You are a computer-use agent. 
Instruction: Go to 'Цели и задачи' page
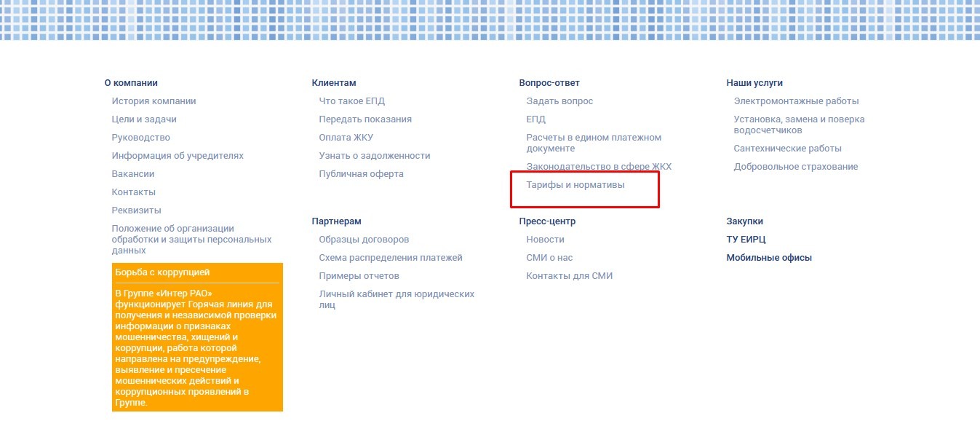[144, 119]
